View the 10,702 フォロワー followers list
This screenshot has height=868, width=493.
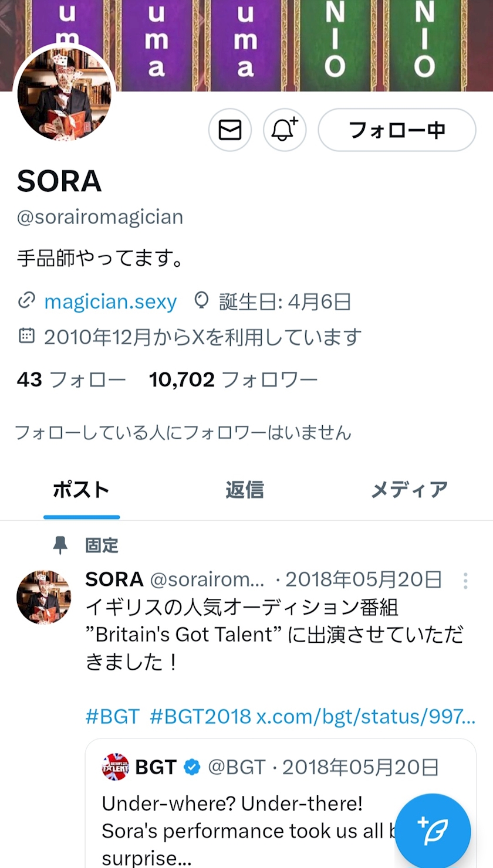coord(233,380)
